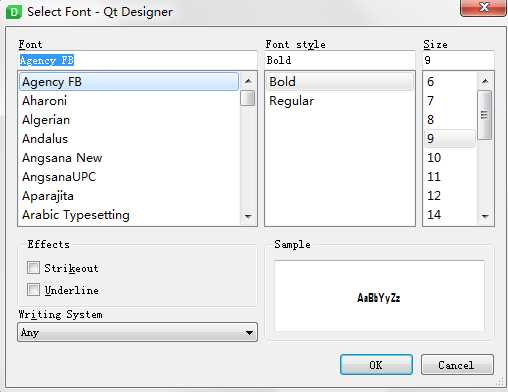Select the Andalus font
The image size is (508, 392).
point(129,139)
